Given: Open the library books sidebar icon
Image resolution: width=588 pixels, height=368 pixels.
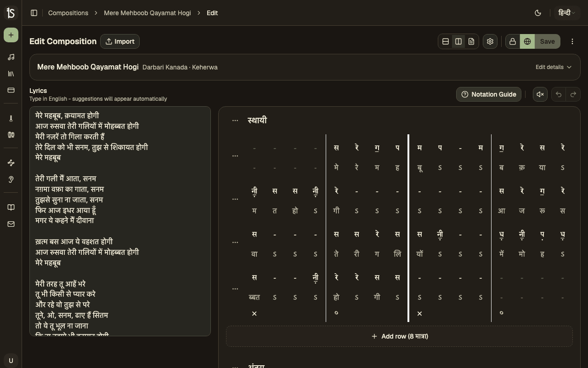Looking at the screenshot, I should (11, 74).
